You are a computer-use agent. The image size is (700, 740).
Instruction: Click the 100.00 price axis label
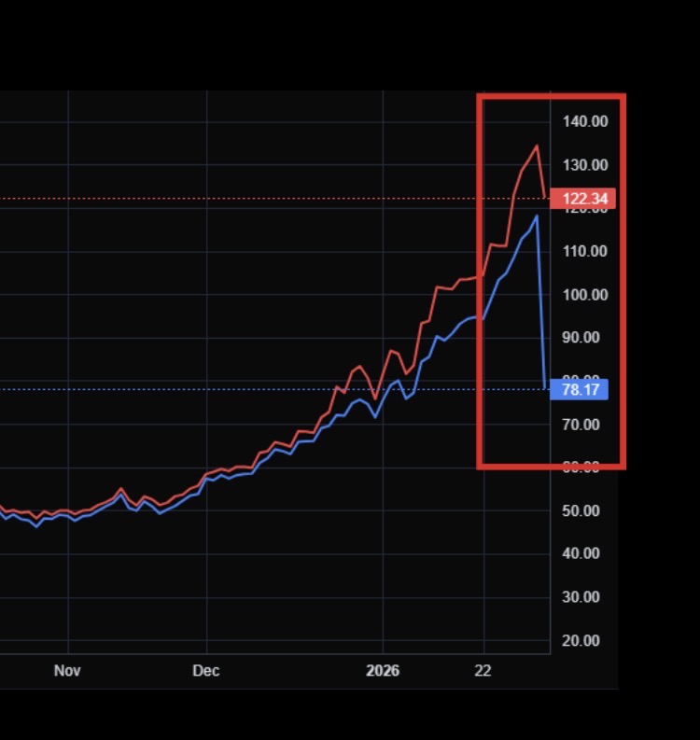click(x=585, y=295)
